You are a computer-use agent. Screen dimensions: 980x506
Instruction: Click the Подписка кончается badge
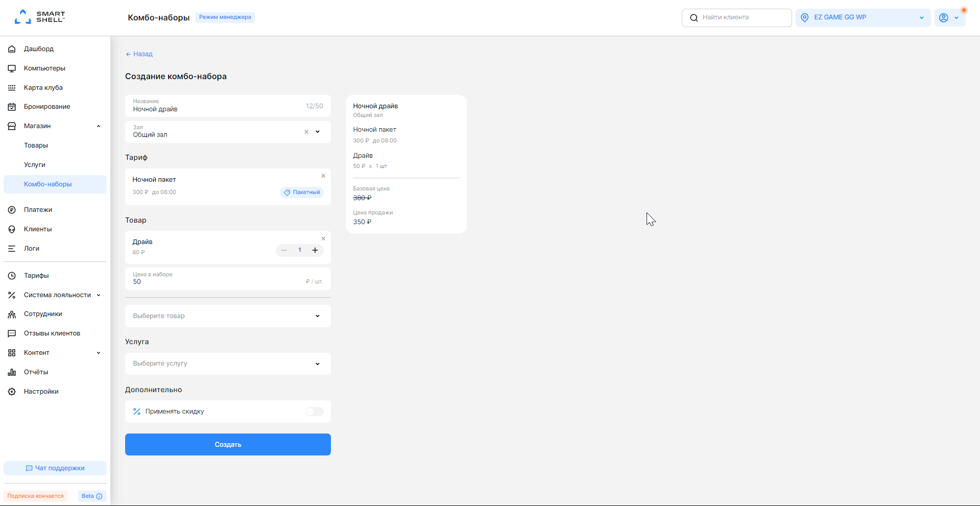point(35,496)
